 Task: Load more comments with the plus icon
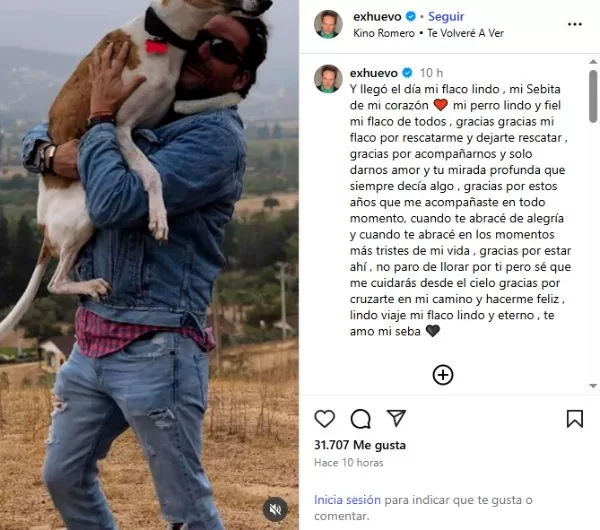pos(443,375)
